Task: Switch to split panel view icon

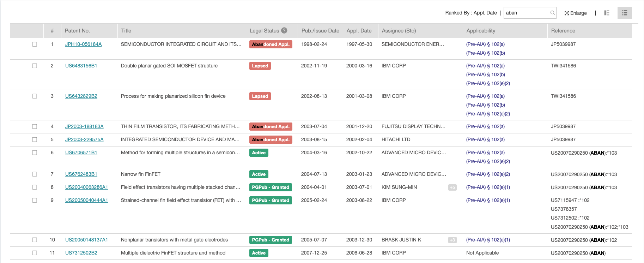Action: pos(607,13)
